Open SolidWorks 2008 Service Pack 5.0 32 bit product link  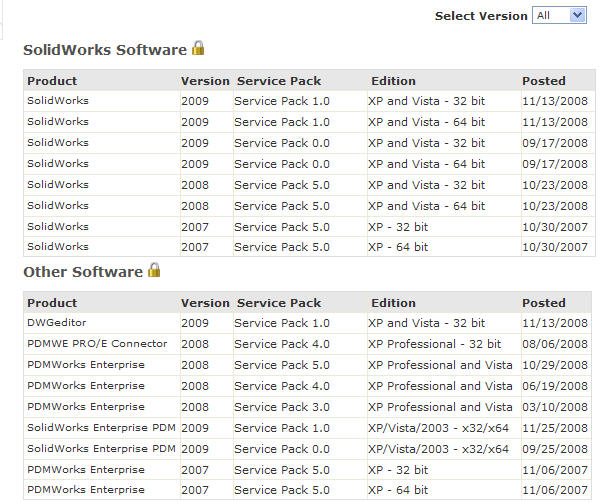click(58, 184)
